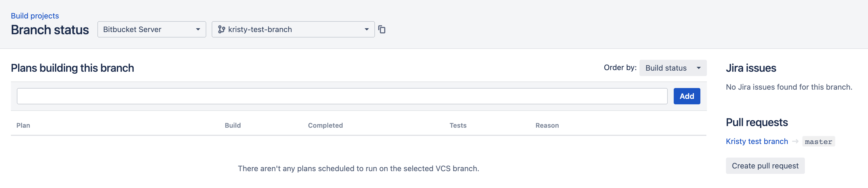
Task: Change the Order by Build status dropdown
Action: pyautogui.click(x=673, y=68)
